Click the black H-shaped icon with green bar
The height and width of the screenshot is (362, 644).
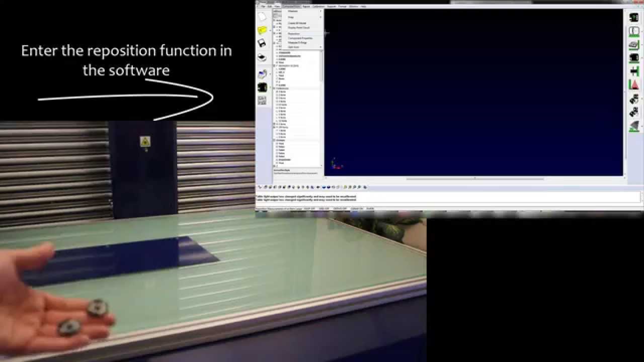[x=634, y=71]
